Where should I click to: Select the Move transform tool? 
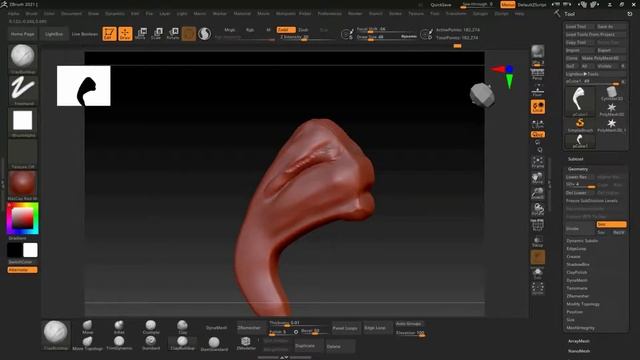pyautogui.click(x=140, y=33)
